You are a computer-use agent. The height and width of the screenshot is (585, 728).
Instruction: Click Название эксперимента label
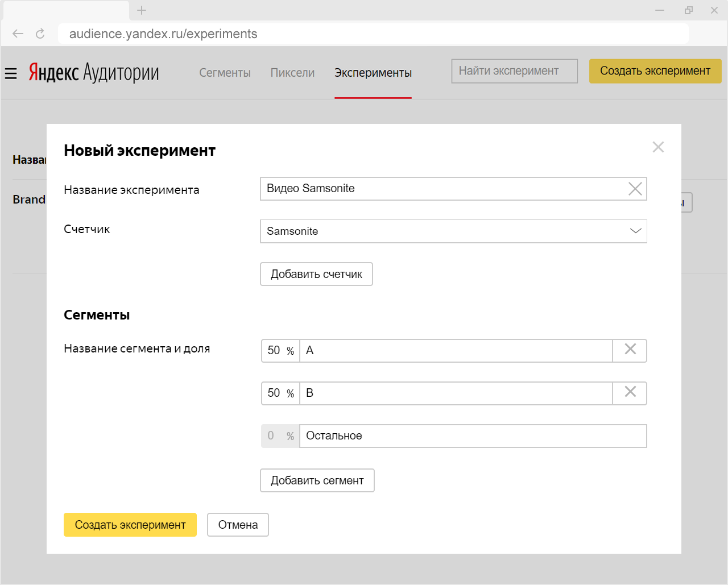pyautogui.click(x=131, y=190)
